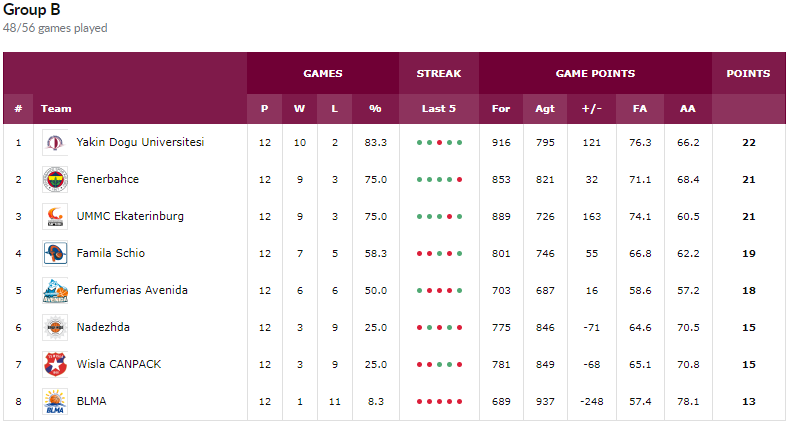Open the Fenerbahce team name link
The height and width of the screenshot is (427, 791).
(x=107, y=179)
